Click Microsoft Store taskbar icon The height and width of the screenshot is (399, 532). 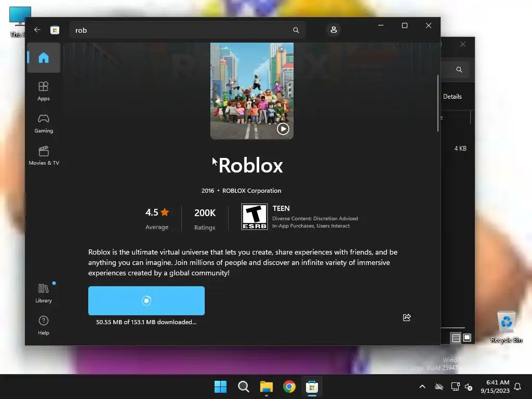312,387
